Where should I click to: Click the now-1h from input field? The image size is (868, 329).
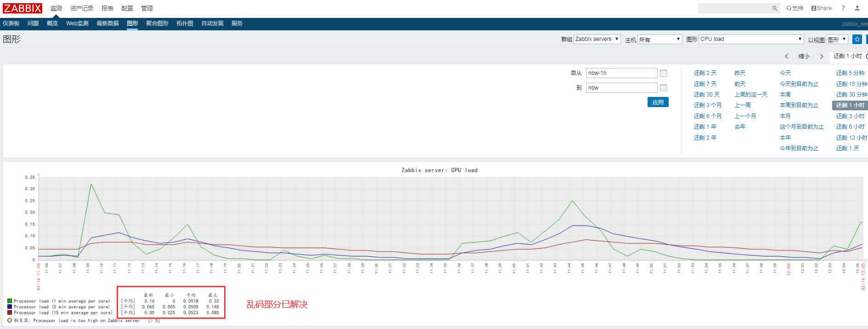tap(621, 73)
